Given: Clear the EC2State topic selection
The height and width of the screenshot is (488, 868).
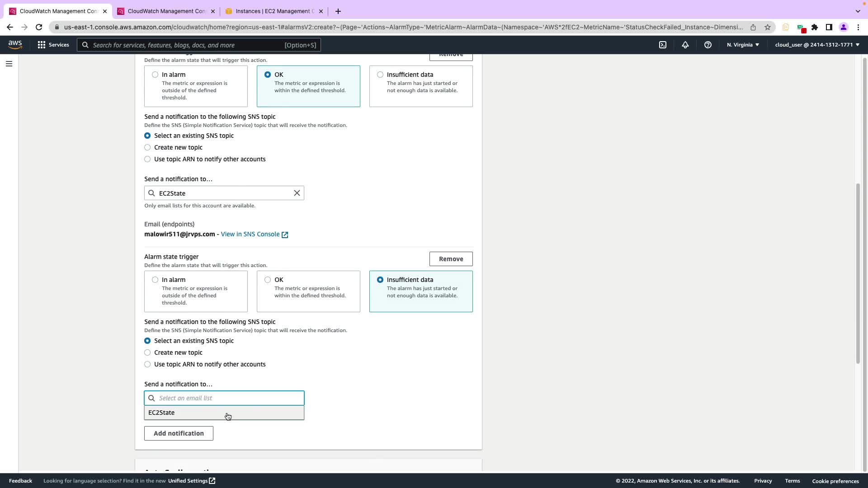Looking at the screenshot, I should click(297, 193).
